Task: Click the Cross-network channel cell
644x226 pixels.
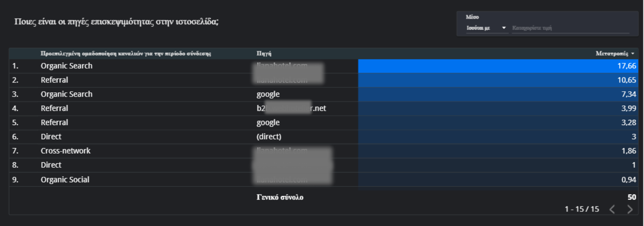Action: pos(65,151)
